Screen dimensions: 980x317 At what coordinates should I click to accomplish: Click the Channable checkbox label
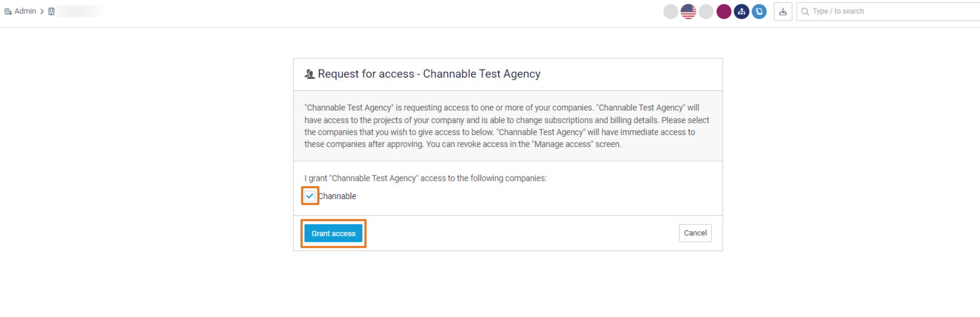[x=337, y=196]
